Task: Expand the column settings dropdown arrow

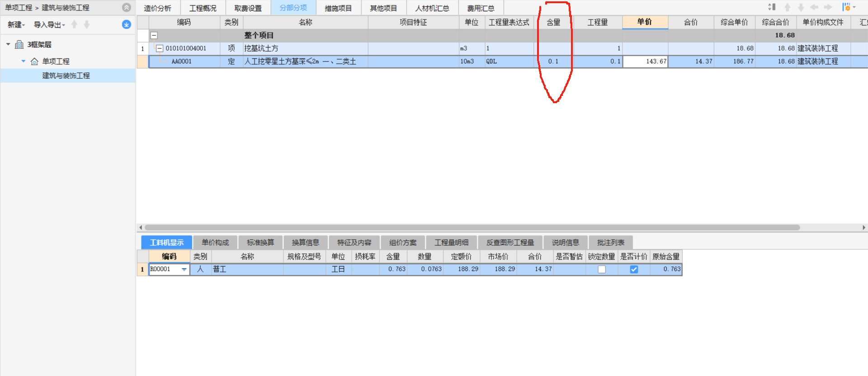Action: pos(854,7)
